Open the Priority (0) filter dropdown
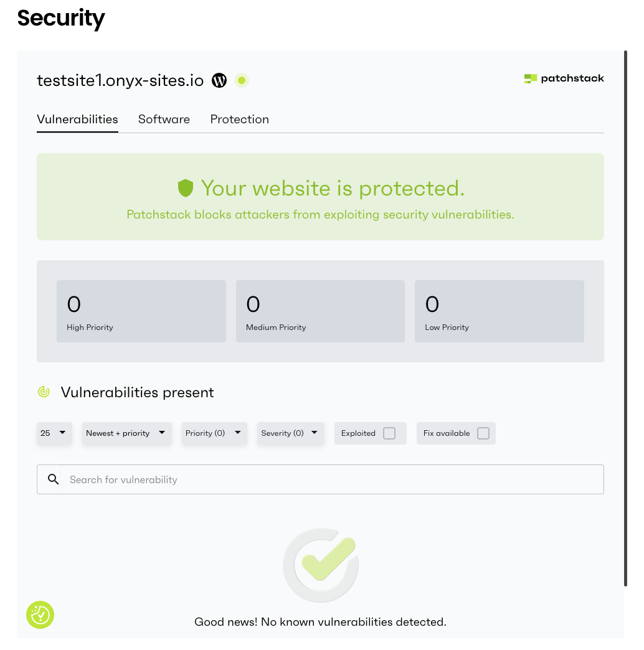 [214, 433]
